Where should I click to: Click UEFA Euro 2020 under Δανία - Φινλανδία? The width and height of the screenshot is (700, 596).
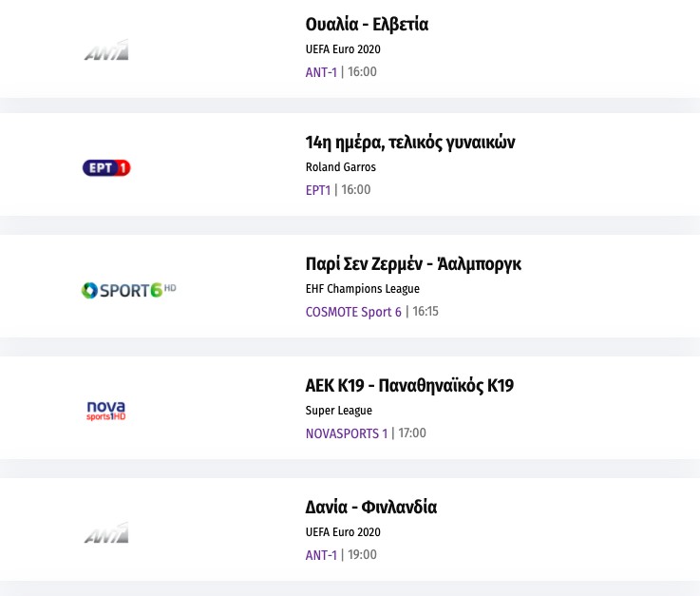click(x=343, y=532)
